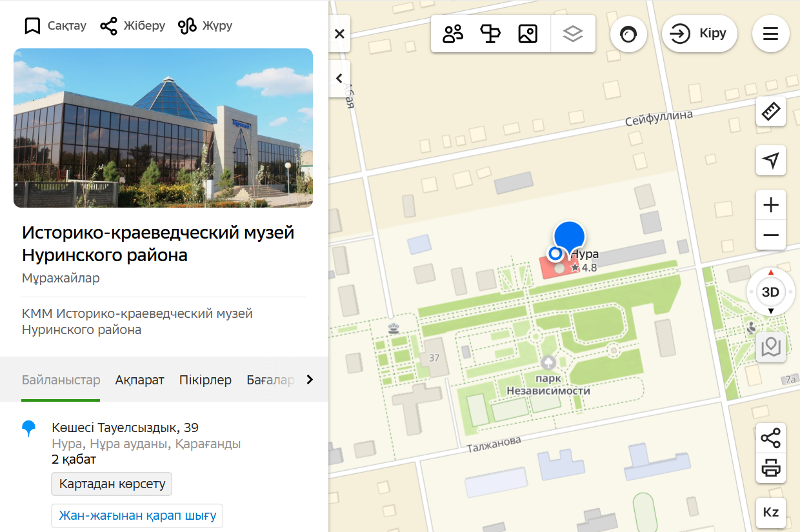Open the museum photo thumbnail
800x532 pixels.
pyautogui.click(x=163, y=128)
